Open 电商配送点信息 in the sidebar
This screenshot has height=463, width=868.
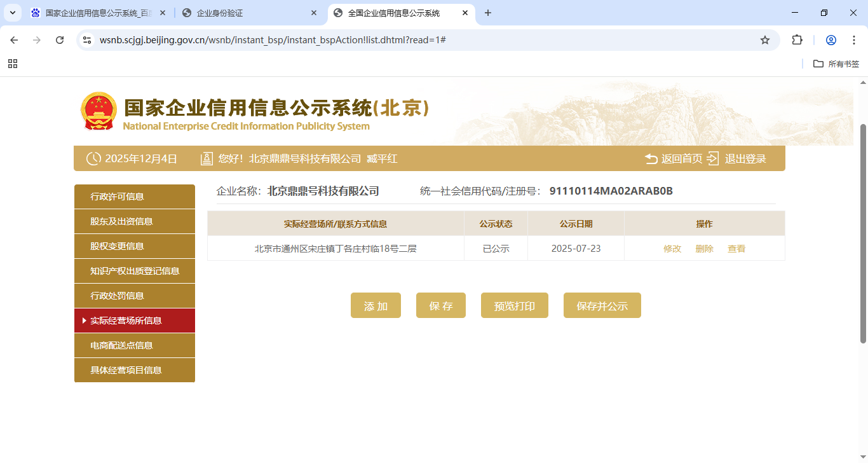pyautogui.click(x=135, y=345)
